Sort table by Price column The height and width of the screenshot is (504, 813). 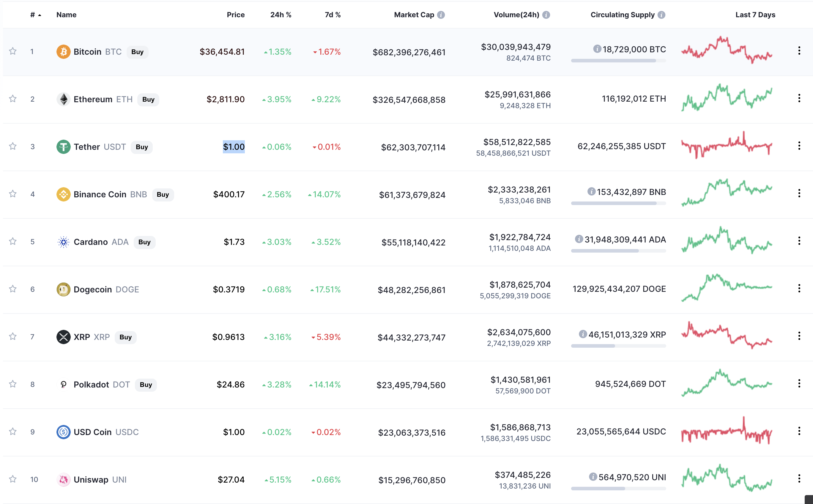click(236, 15)
